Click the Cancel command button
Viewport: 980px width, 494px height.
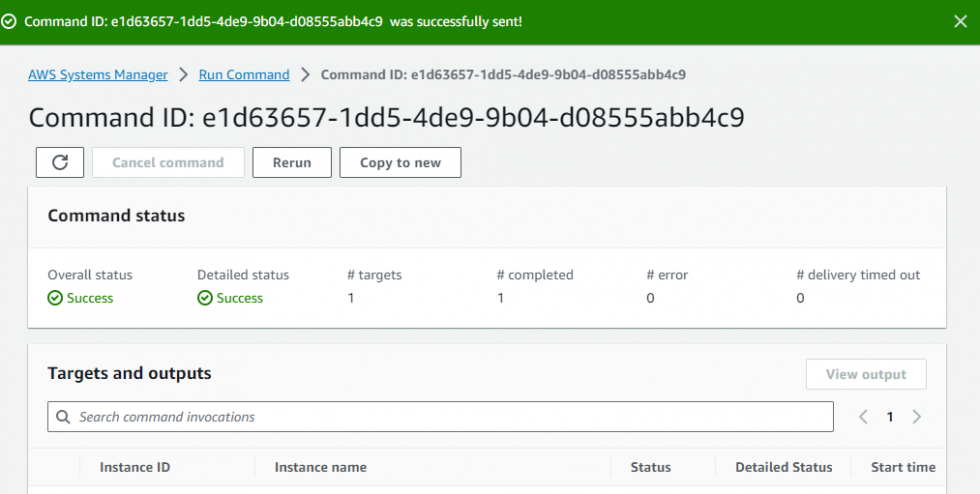(x=168, y=163)
